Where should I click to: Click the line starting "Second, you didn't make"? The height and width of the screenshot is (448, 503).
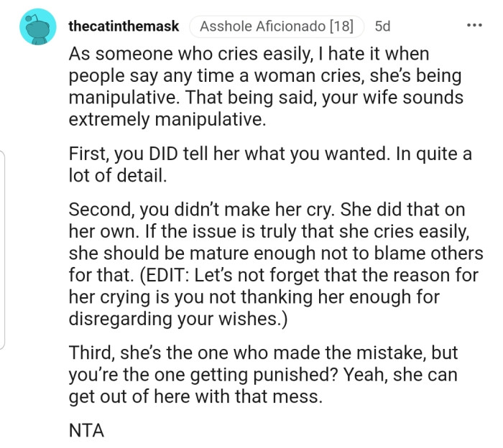[x=266, y=210]
